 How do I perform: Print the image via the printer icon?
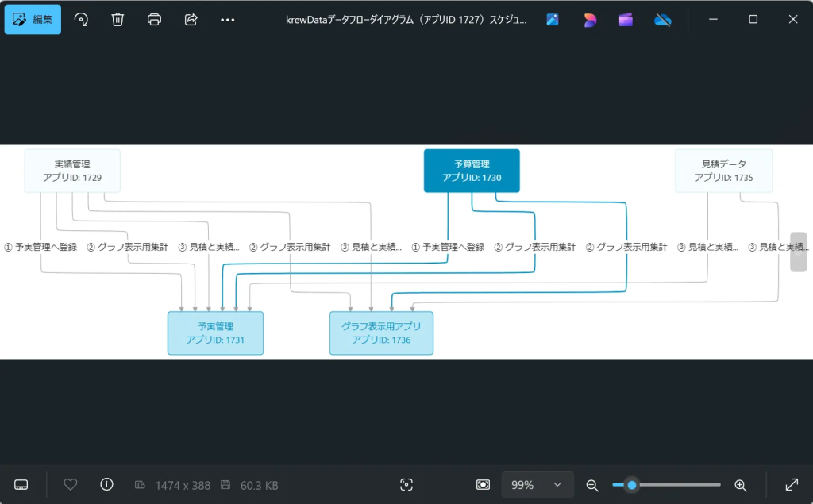click(154, 20)
